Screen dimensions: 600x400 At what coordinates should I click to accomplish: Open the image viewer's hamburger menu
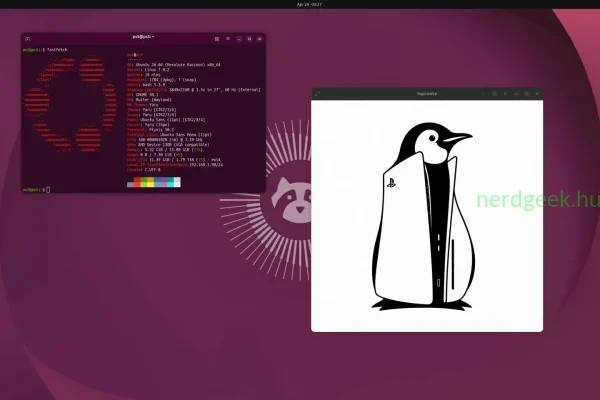[505, 94]
